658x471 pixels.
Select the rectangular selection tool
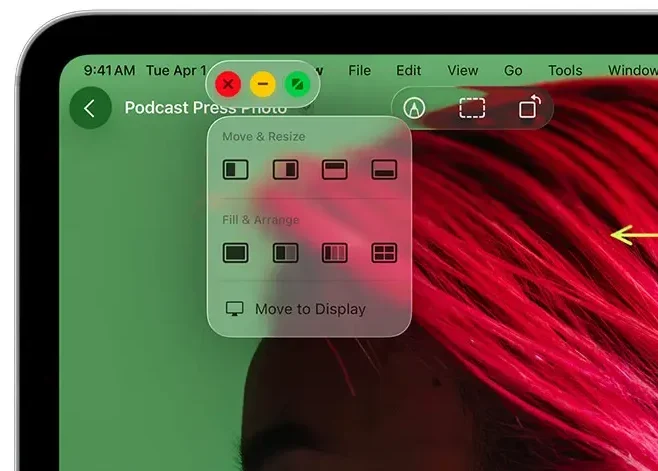[x=472, y=108]
